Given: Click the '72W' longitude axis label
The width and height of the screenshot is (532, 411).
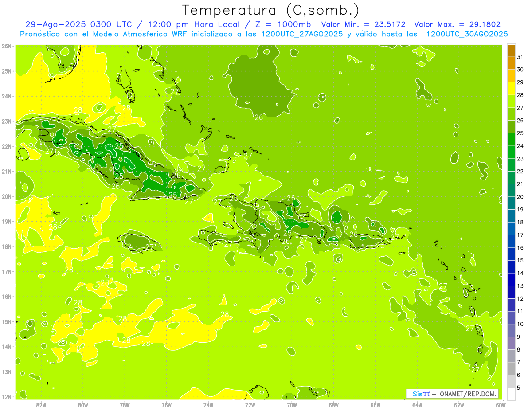Looking at the screenshot, I should tap(250, 405).
